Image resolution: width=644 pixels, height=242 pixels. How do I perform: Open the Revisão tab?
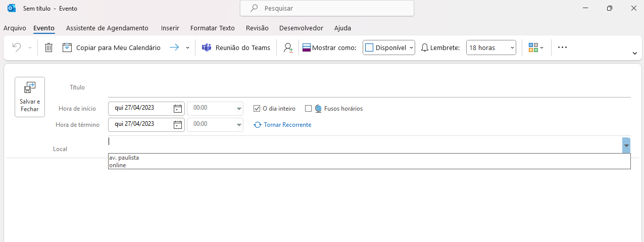click(x=257, y=28)
